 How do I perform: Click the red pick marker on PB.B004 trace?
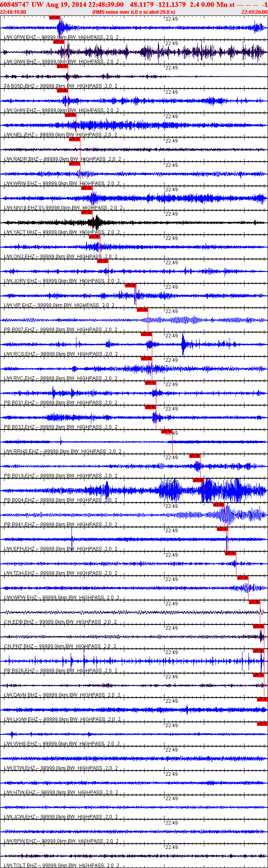198,480
